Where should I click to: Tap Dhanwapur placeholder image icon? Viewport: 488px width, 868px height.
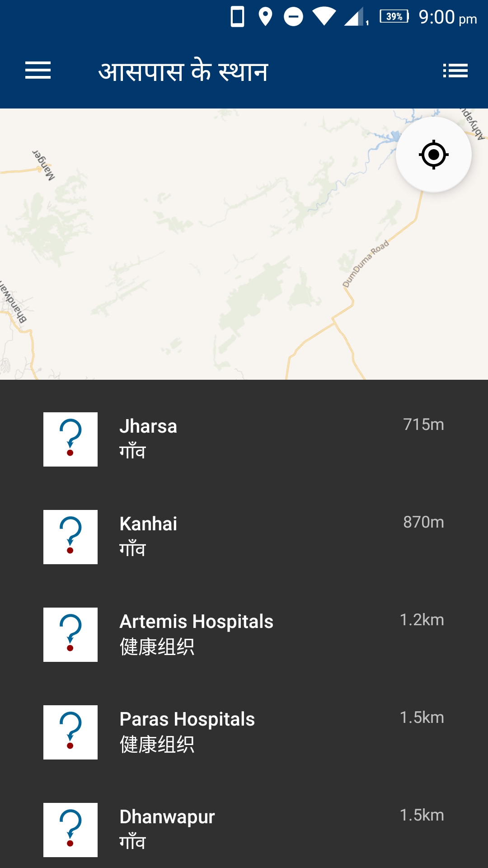[70, 830]
